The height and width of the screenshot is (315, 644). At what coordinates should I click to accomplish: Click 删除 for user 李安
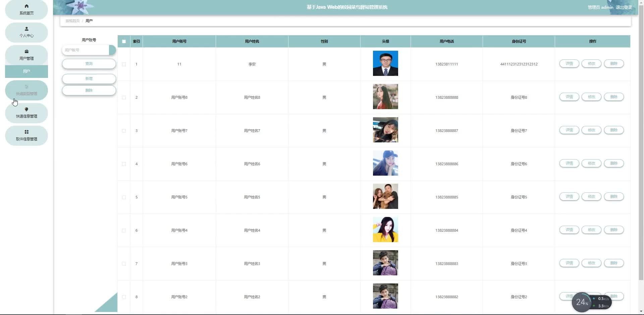[x=614, y=63]
